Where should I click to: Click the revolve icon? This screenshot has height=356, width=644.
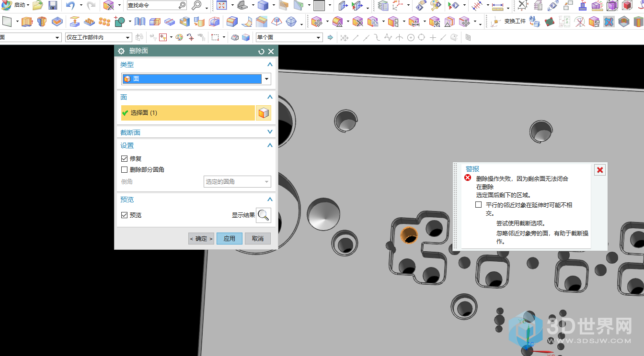click(42, 22)
